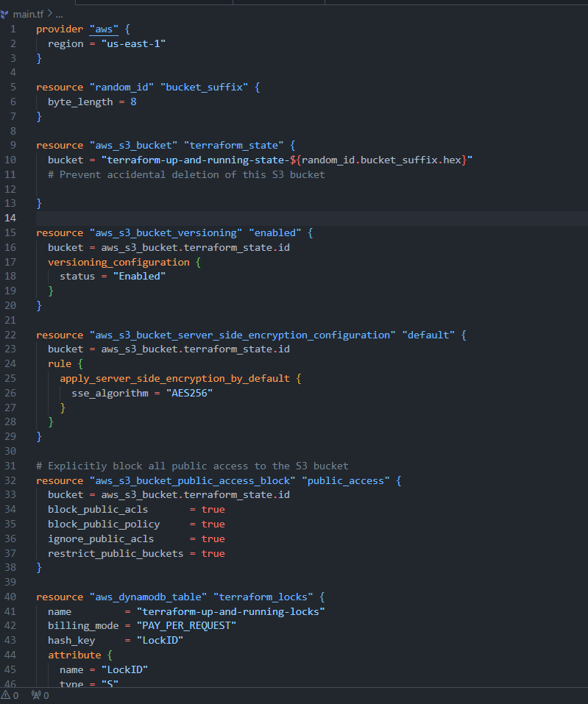The height and width of the screenshot is (704, 588).
Task: Click the "aws_s3_bucket_public_access_block" resource type
Action: (x=192, y=481)
